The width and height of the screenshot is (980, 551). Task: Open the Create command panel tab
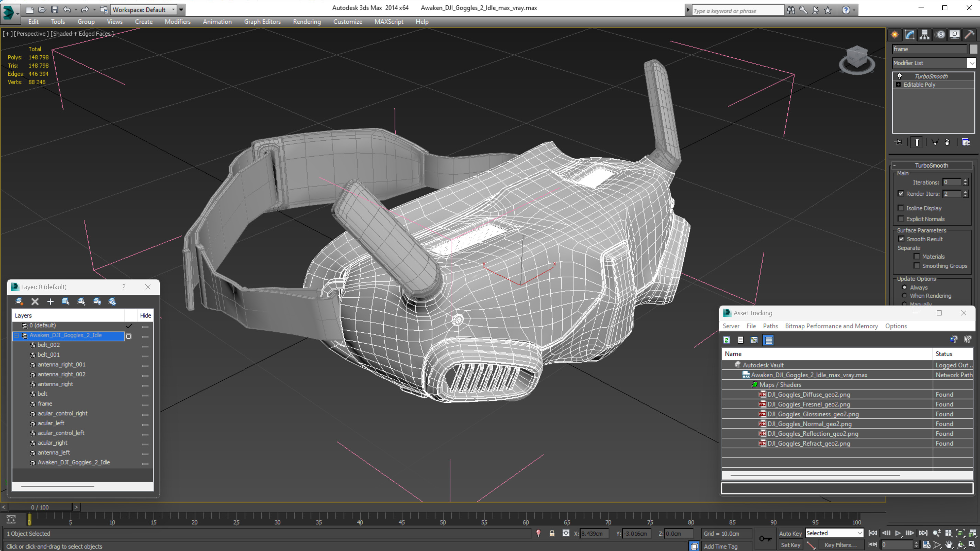coord(895,35)
